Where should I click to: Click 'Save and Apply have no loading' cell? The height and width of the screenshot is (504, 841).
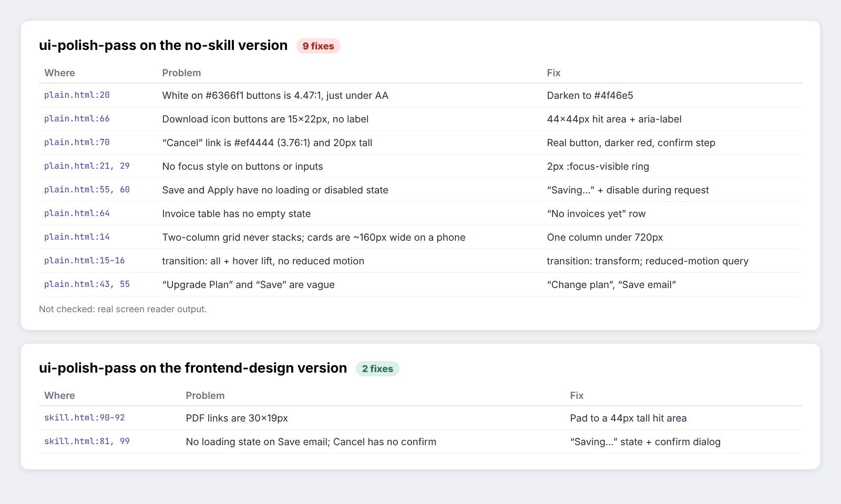(275, 190)
